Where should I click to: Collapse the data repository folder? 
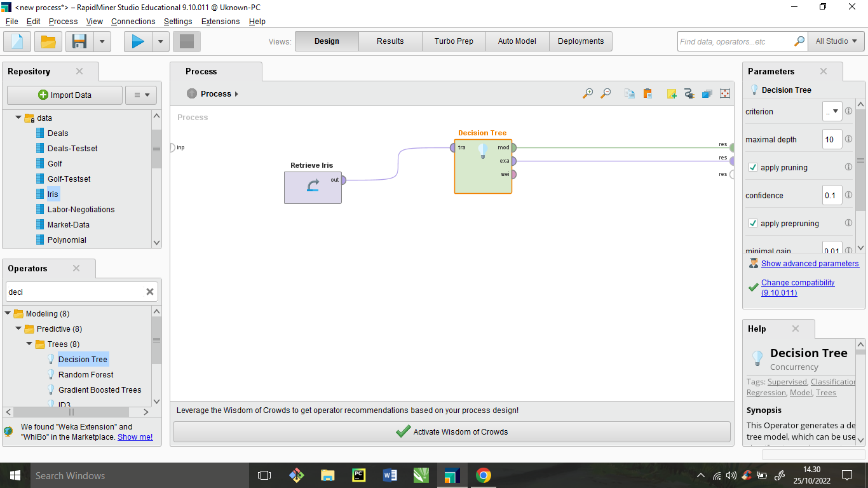(x=18, y=118)
